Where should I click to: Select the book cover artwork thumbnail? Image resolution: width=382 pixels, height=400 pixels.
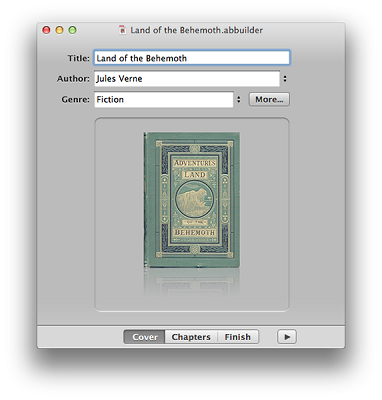[192, 200]
